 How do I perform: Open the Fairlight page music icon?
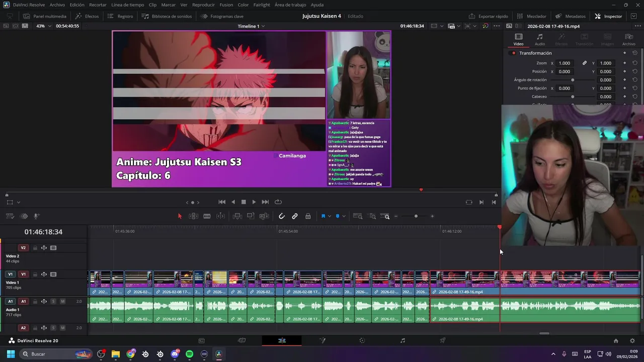point(403,340)
